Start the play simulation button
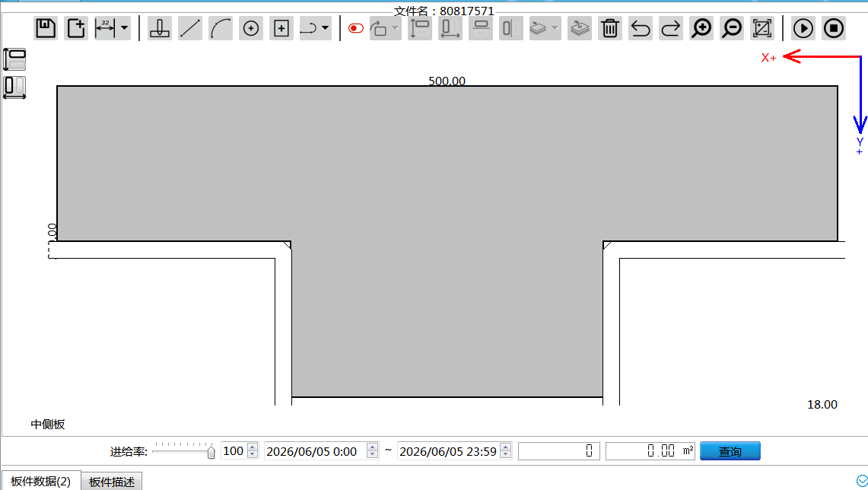This screenshot has height=490, width=868. click(803, 28)
